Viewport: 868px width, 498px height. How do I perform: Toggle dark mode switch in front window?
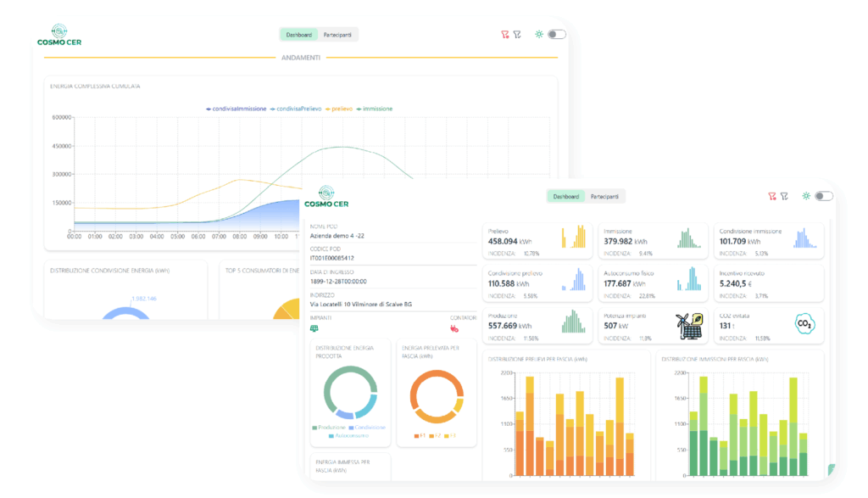tap(823, 196)
